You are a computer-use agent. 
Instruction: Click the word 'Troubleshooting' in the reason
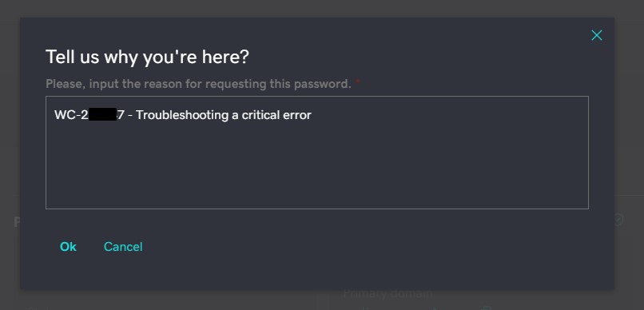click(182, 115)
